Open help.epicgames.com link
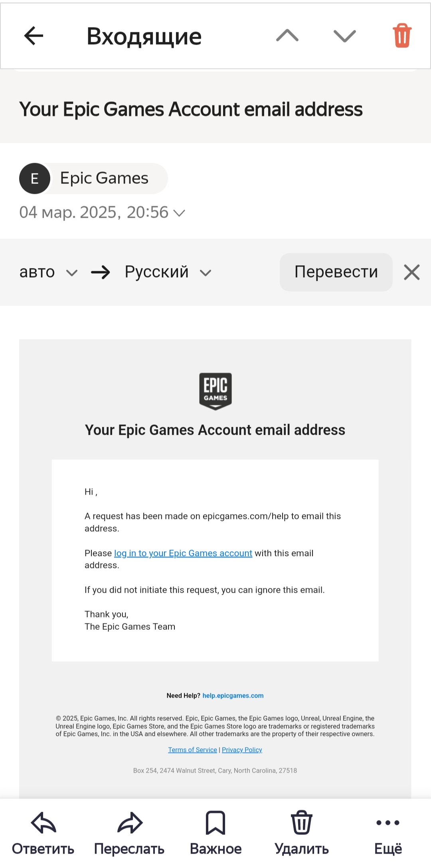 [233, 696]
